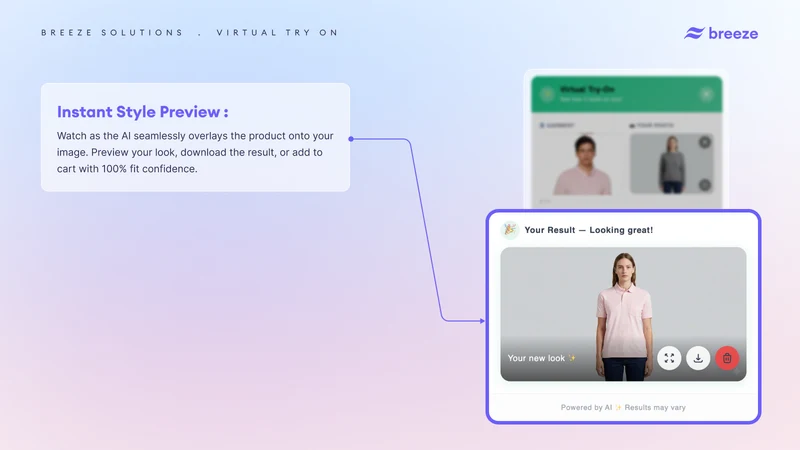Click paragraph starting 'Watch as the AI seamlessly'

tap(195, 152)
